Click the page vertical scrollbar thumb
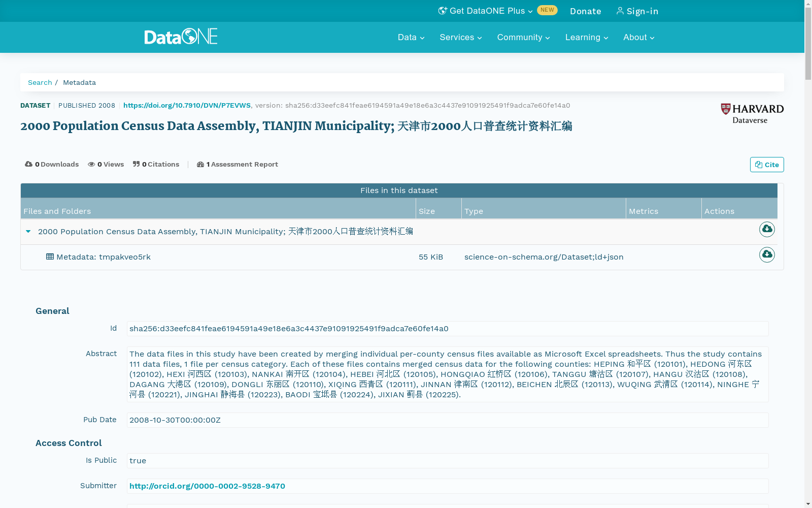Viewport: 812px width, 508px height. 808,44
